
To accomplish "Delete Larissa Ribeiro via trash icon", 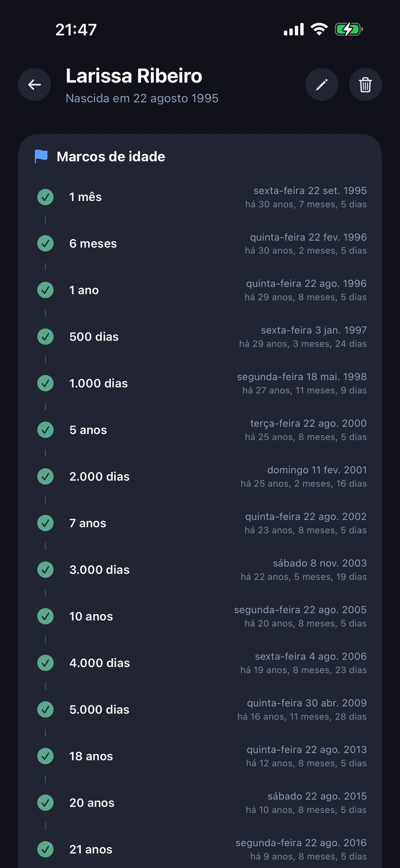I will tap(365, 84).
